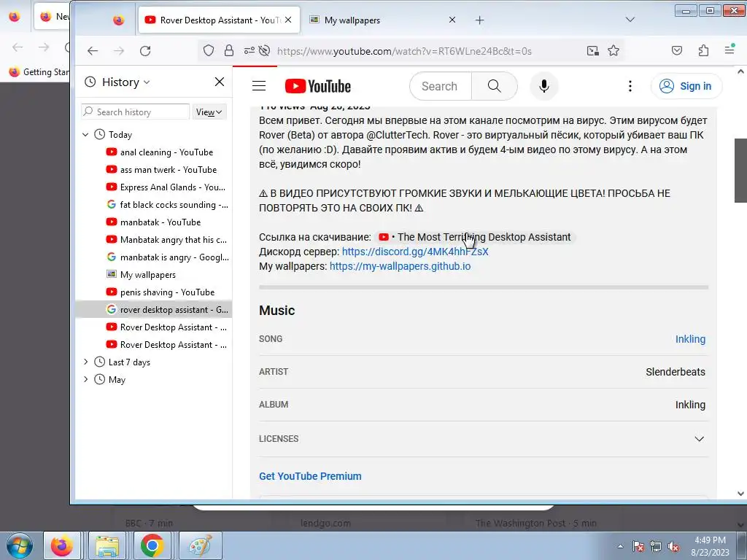Bookmark this page with the star icon
This screenshot has height=560, width=747.
(614, 51)
